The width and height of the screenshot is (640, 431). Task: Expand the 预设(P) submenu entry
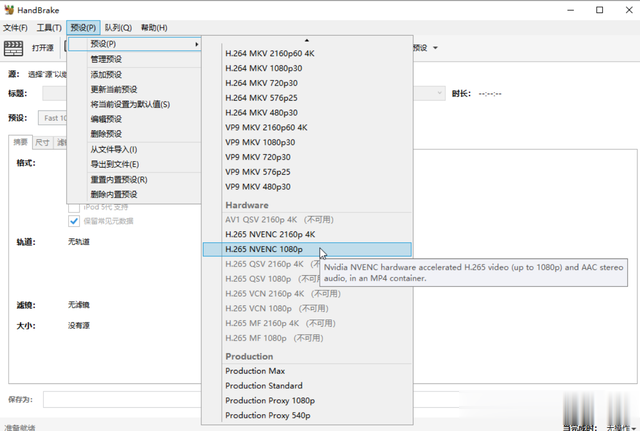[135, 44]
